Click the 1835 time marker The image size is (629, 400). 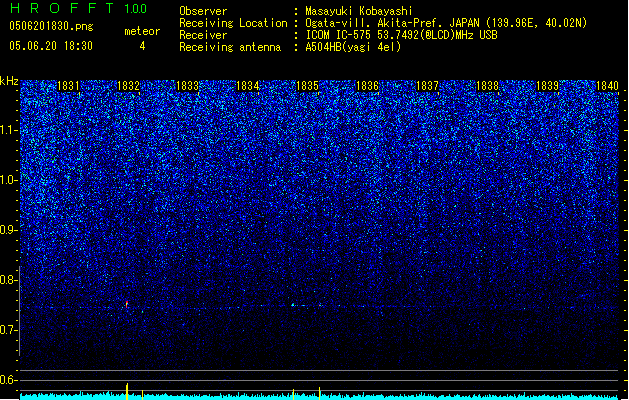307,86
